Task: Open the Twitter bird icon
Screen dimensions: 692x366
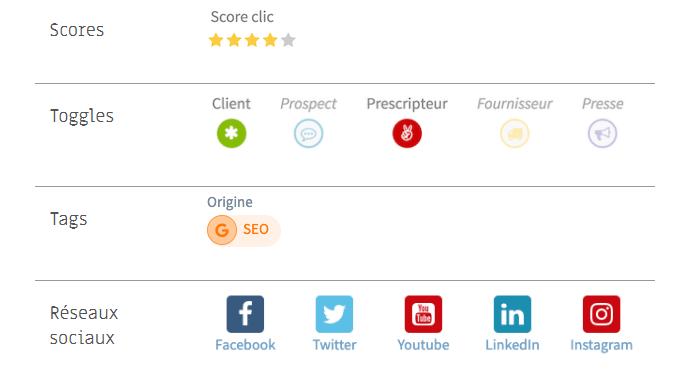Action: (x=334, y=314)
